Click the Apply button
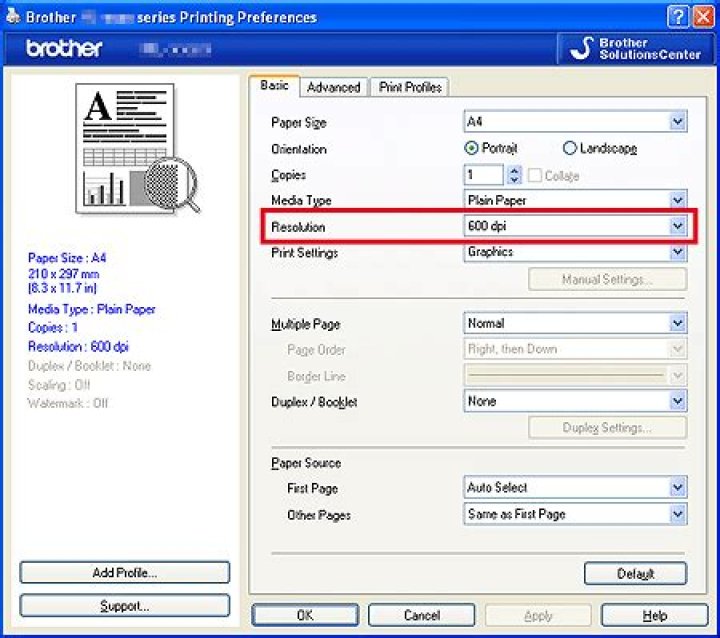 [x=538, y=615]
